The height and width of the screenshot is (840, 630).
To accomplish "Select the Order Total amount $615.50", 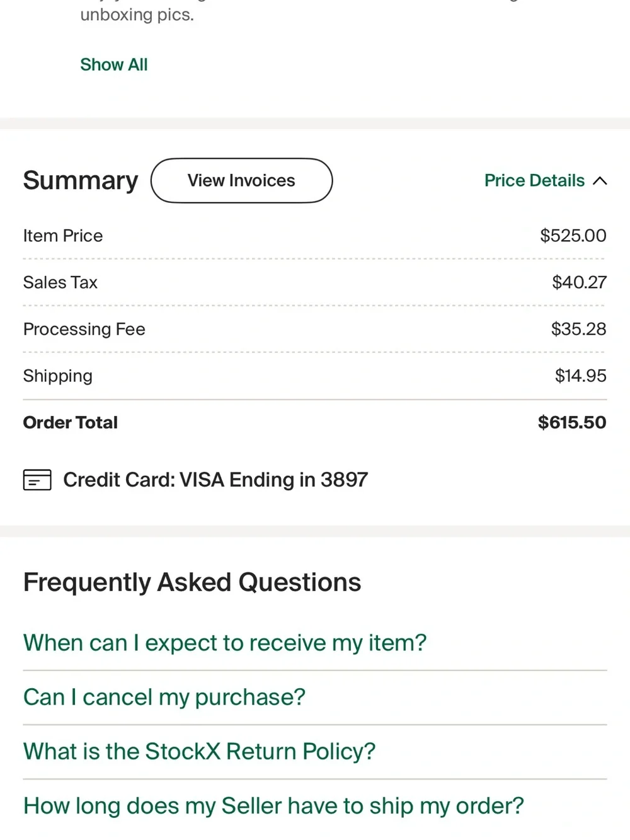I will 572,422.
